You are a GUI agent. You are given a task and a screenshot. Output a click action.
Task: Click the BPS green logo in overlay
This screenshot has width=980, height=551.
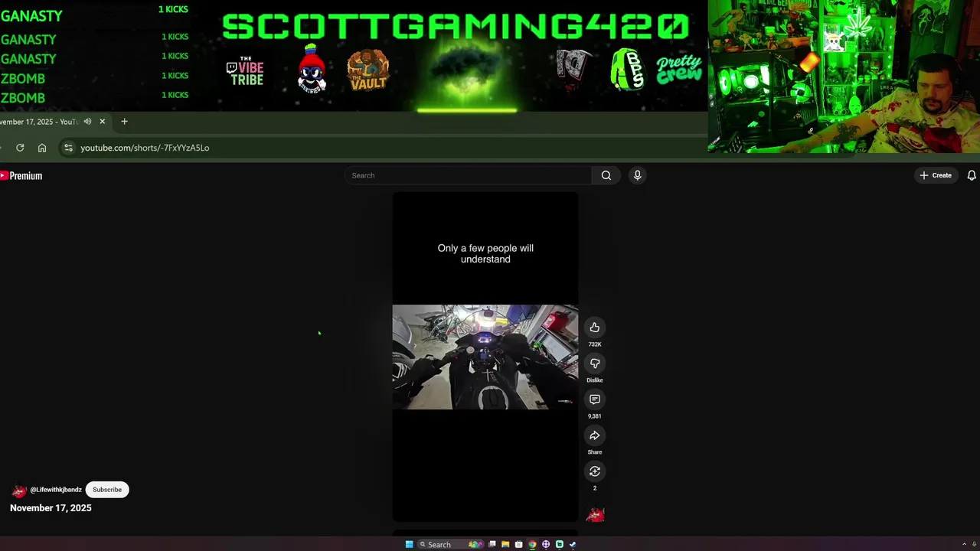(627, 69)
